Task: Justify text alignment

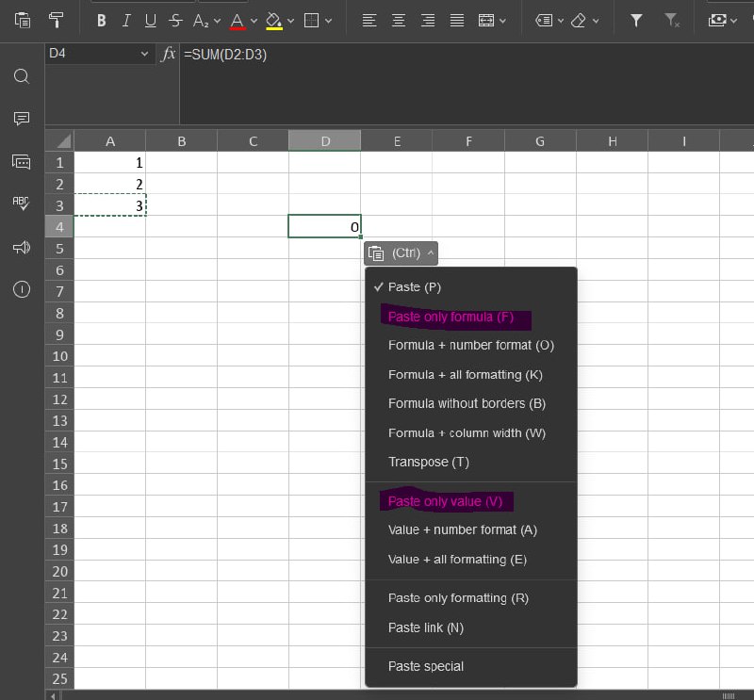Action: [457, 21]
